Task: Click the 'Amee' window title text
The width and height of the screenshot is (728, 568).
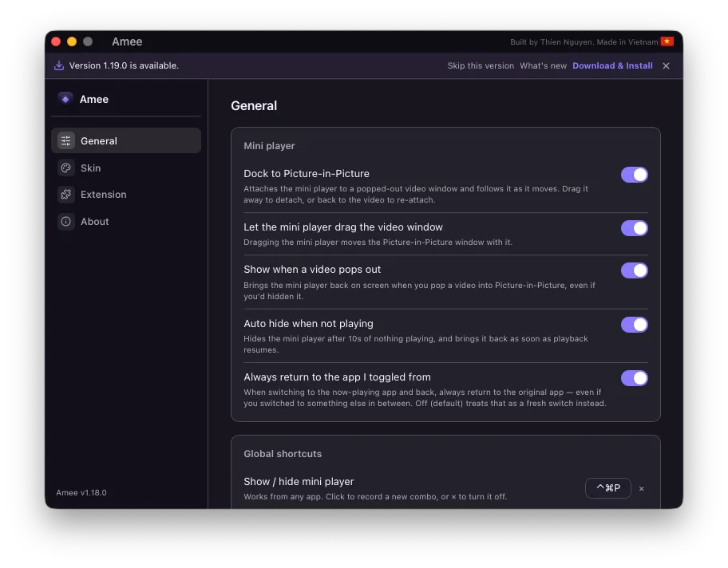Action: tap(127, 41)
